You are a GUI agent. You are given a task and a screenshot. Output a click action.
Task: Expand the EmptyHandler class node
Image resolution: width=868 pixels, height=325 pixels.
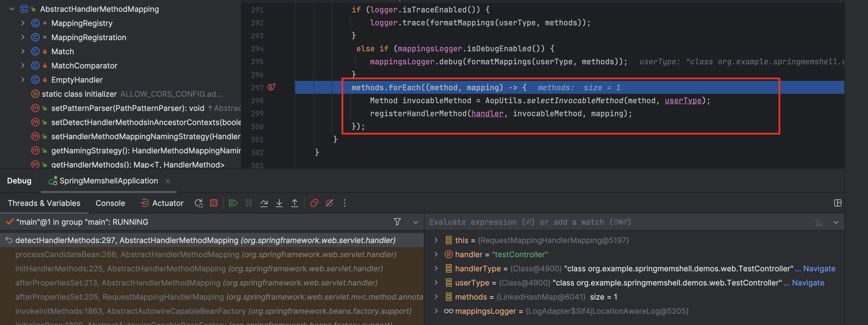[22, 80]
